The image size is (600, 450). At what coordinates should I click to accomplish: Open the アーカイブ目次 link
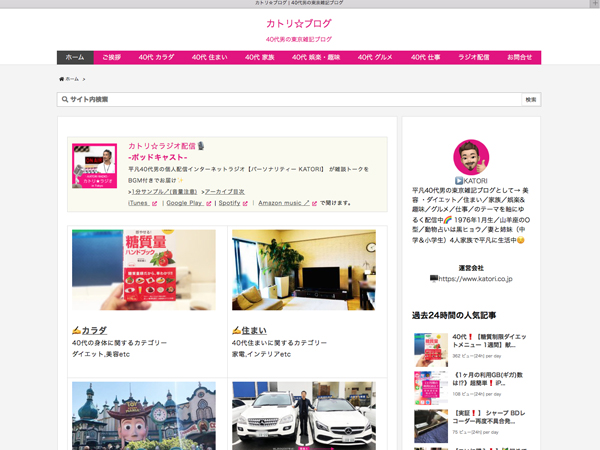(225, 192)
